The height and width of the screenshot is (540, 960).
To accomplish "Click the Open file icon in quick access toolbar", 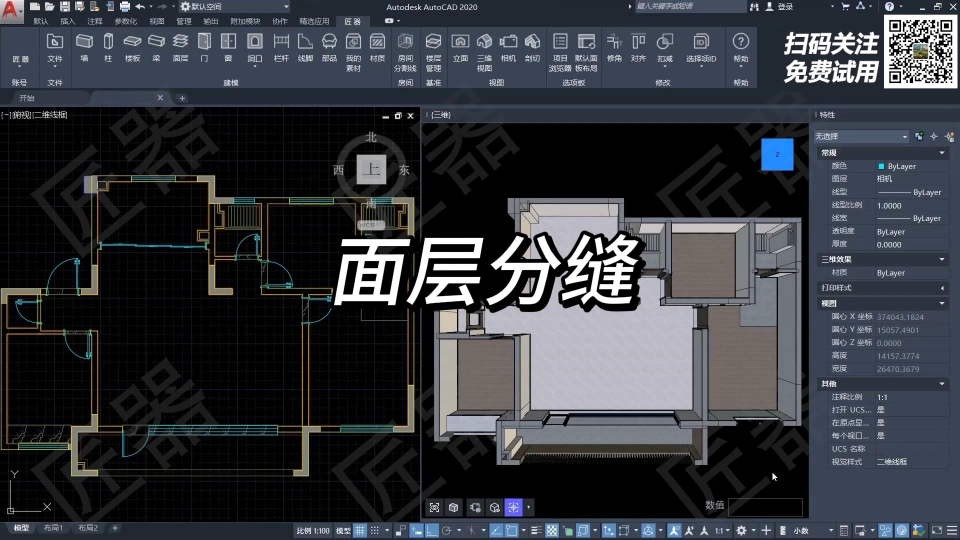I will [49, 7].
